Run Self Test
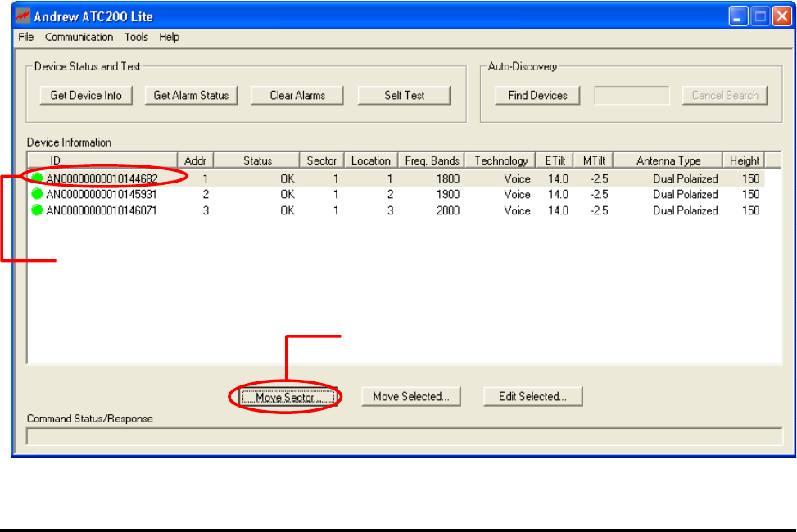Screen dimensions: 797x532 tap(404, 96)
